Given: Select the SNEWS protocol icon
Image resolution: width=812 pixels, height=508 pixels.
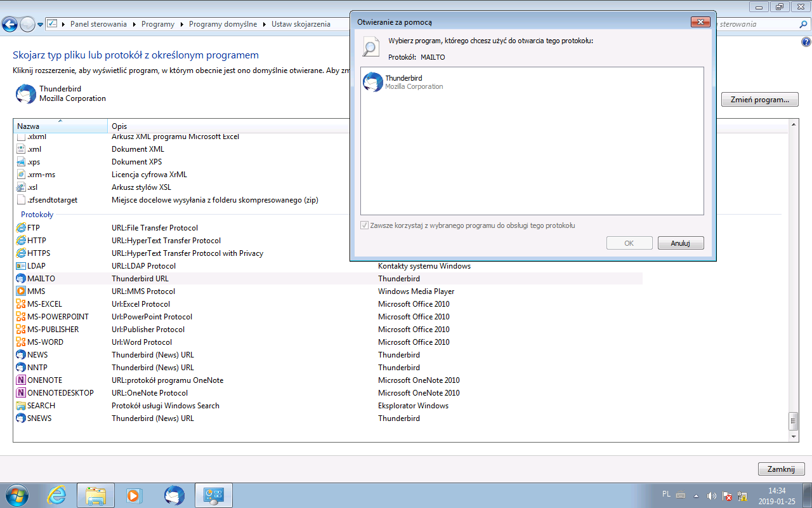Looking at the screenshot, I should pos(21,418).
